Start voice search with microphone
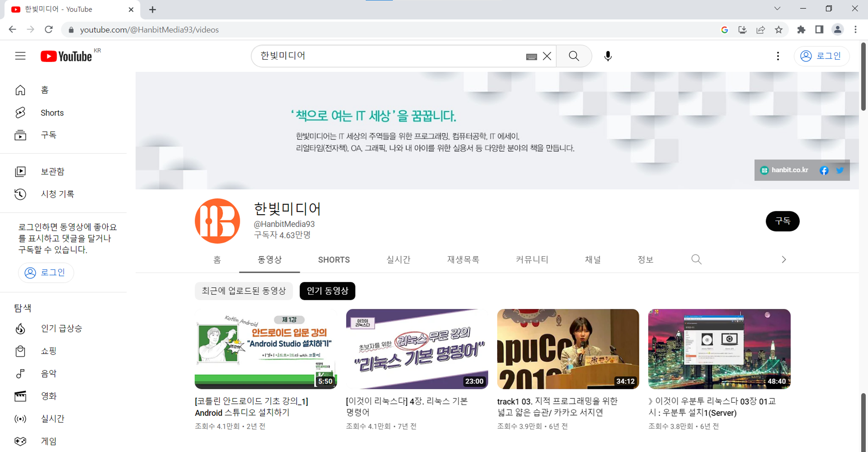This screenshot has width=868, height=452. (608, 56)
